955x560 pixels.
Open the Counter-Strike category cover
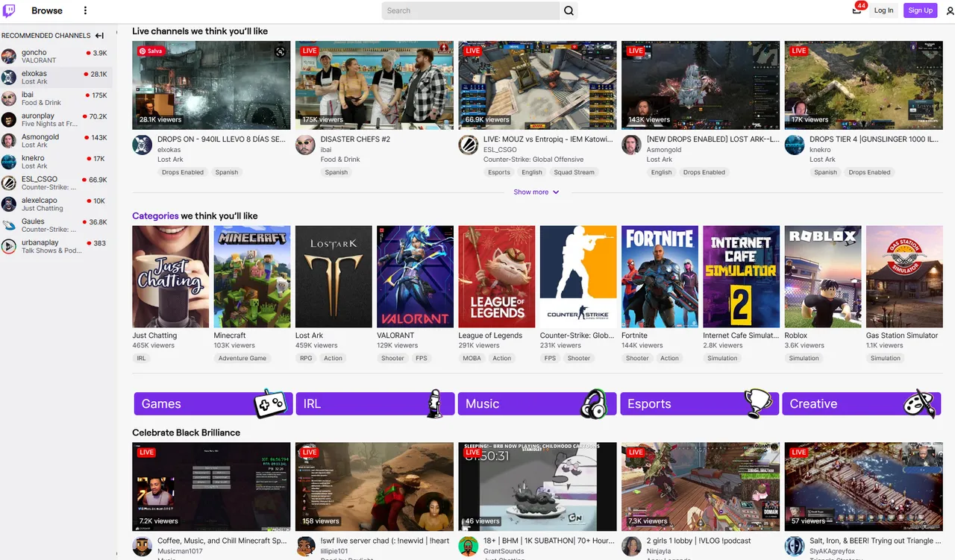(578, 277)
